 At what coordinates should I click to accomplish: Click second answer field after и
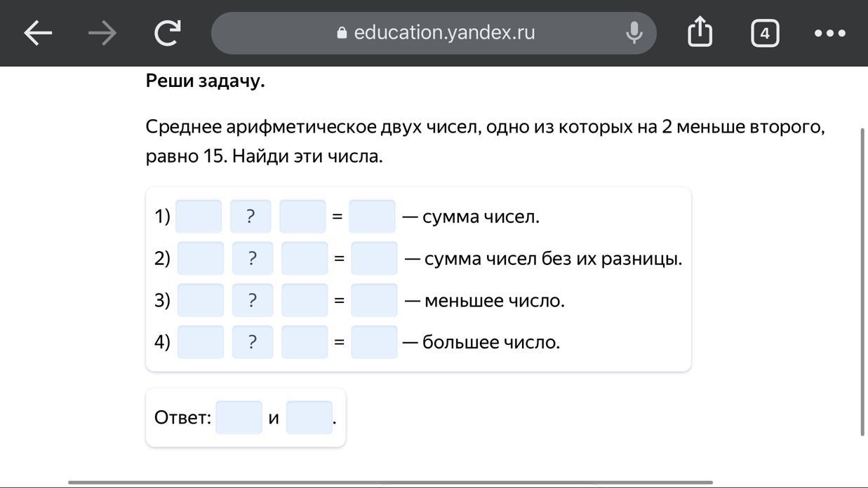point(309,418)
